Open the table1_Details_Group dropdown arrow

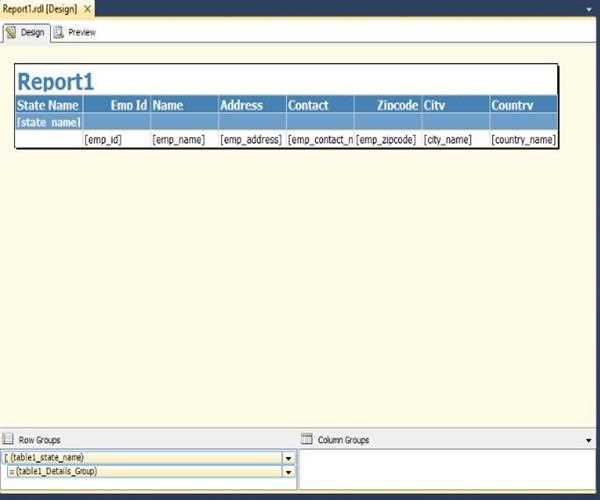pos(289,471)
